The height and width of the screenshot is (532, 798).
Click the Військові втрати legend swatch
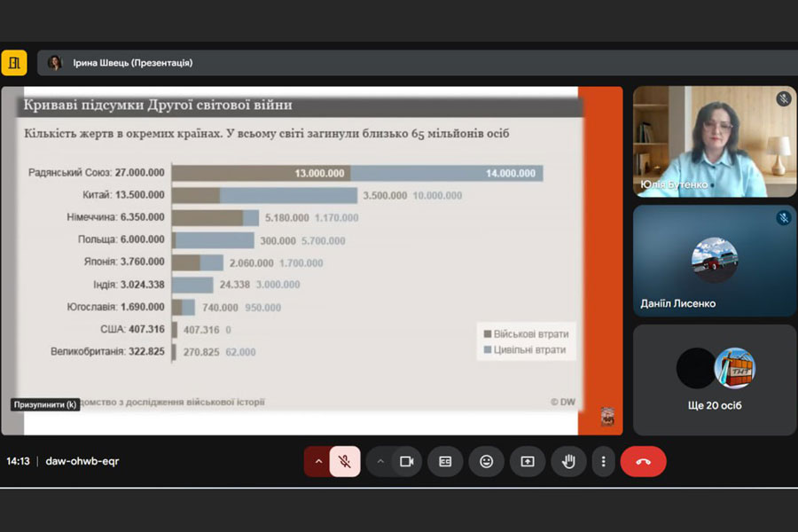pyautogui.click(x=488, y=334)
